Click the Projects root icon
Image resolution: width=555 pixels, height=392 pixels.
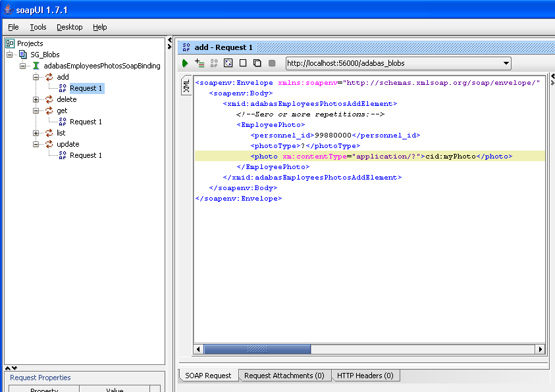pyautogui.click(x=10, y=43)
